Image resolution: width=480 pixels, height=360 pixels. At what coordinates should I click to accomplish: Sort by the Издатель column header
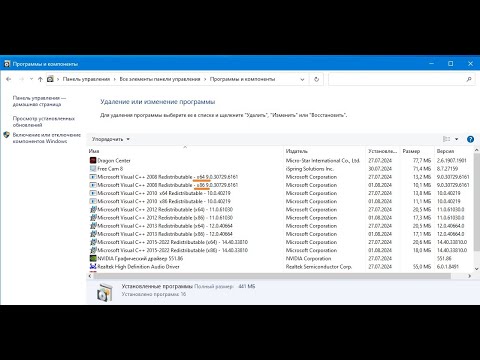click(325, 151)
